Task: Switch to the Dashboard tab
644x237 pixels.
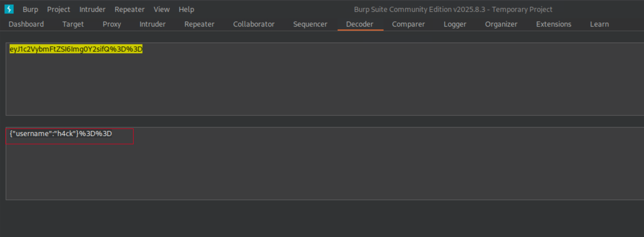Action: click(x=26, y=24)
